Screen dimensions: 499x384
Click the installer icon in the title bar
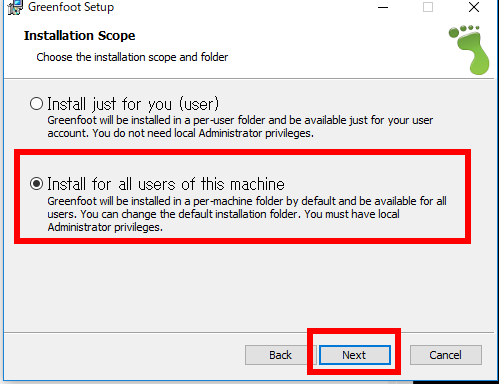tap(15, 7)
